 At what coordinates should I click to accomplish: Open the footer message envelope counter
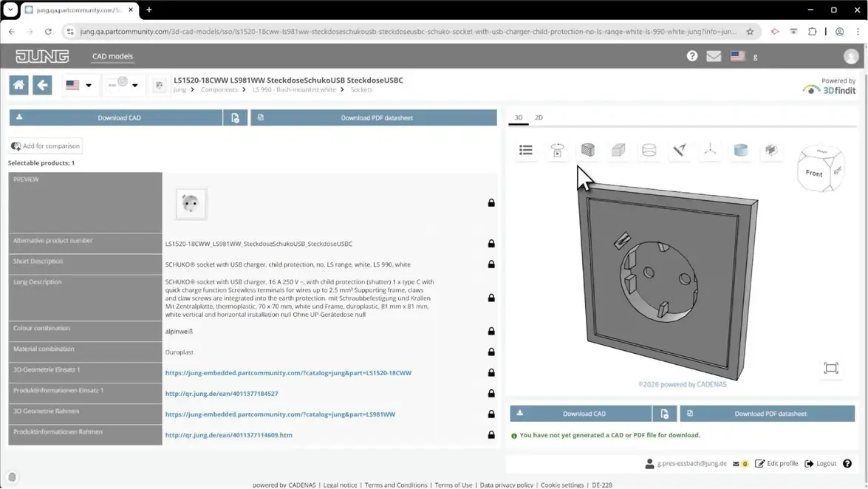tap(740, 464)
